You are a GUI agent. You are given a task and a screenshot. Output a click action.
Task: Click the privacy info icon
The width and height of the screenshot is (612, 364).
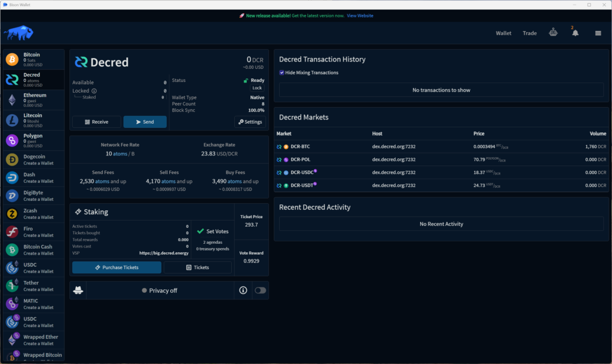pyautogui.click(x=243, y=290)
